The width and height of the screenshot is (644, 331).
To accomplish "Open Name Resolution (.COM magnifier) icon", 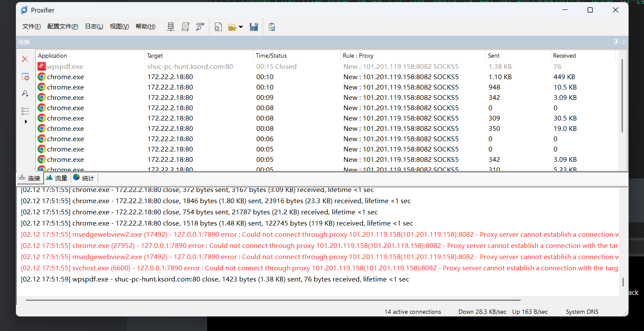I will (x=200, y=27).
